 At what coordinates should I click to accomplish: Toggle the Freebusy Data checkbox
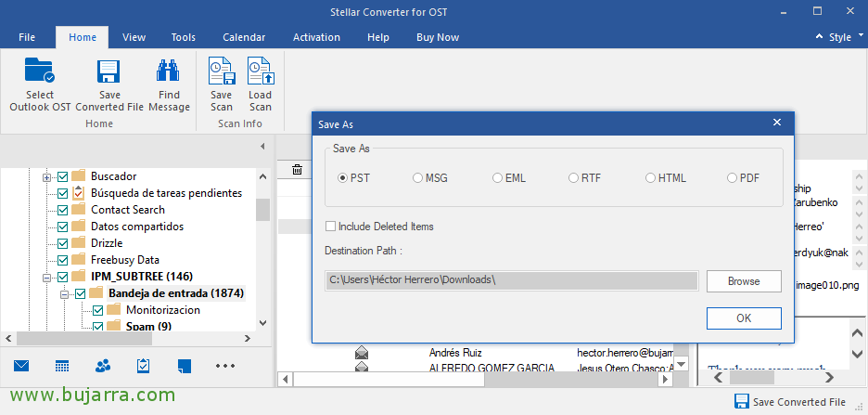pos(62,260)
